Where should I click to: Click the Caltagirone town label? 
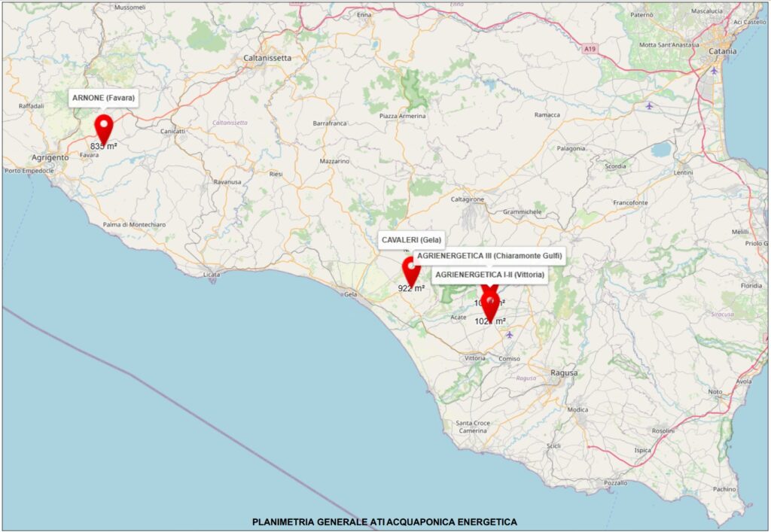[x=467, y=199]
